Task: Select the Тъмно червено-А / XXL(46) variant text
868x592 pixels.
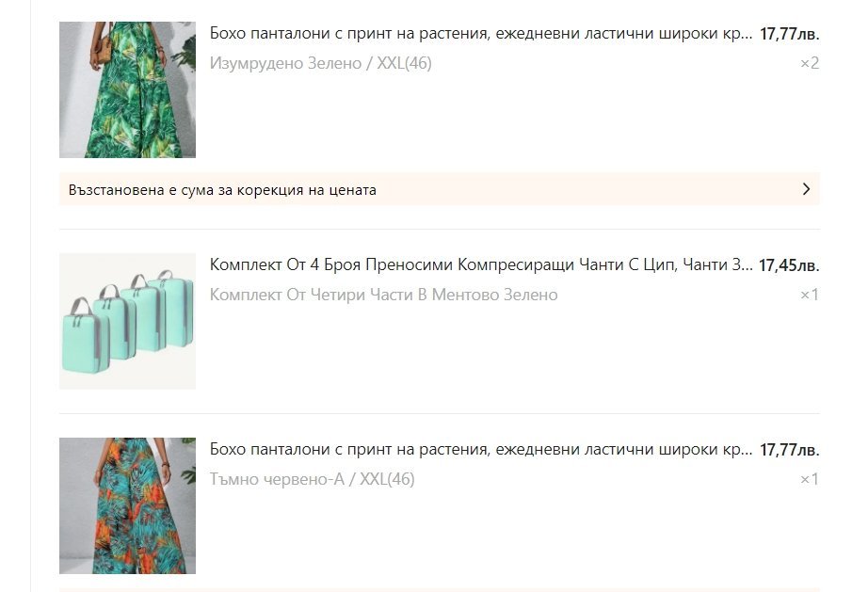Action: [x=313, y=479]
